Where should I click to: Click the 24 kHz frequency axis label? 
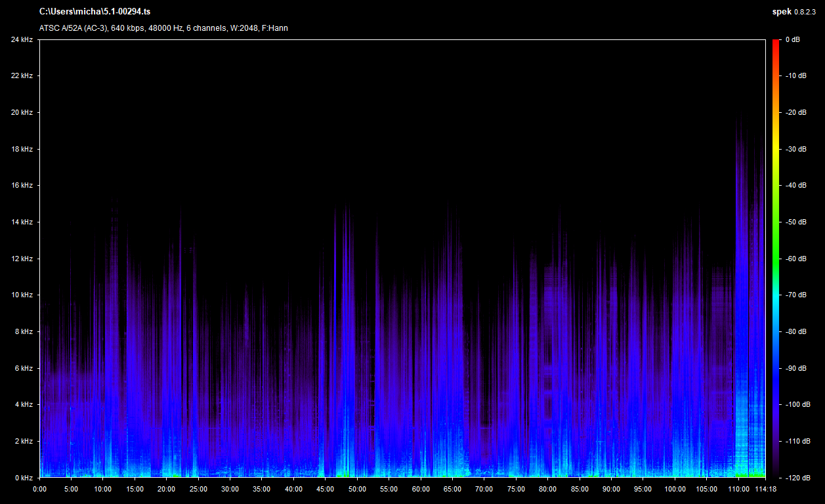(22, 40)
